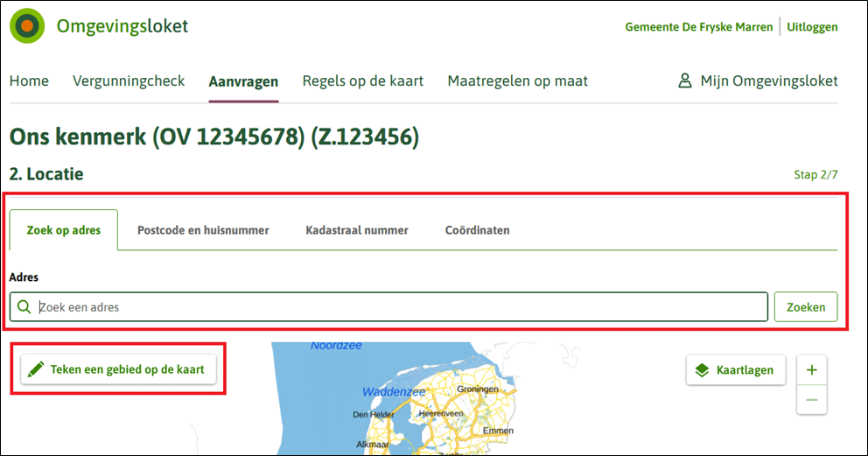Click Teken een gebied op de kaart

click(118, 369)
